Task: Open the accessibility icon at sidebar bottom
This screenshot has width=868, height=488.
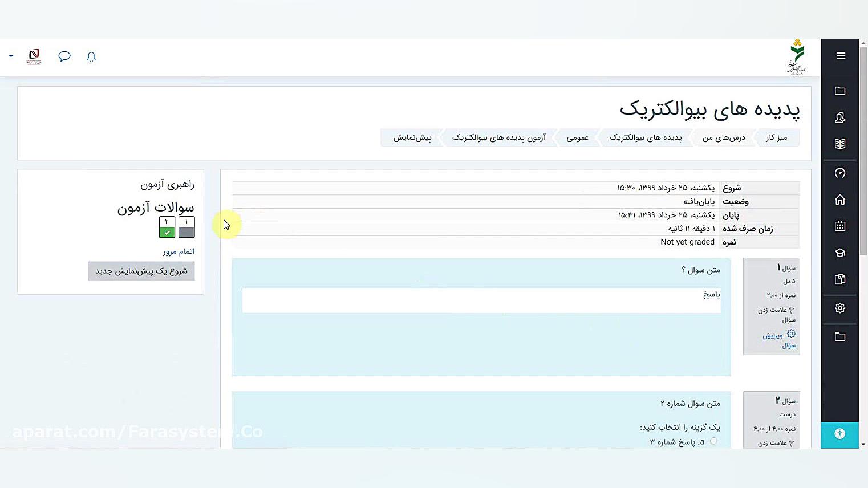Action: tap(839, 433)
